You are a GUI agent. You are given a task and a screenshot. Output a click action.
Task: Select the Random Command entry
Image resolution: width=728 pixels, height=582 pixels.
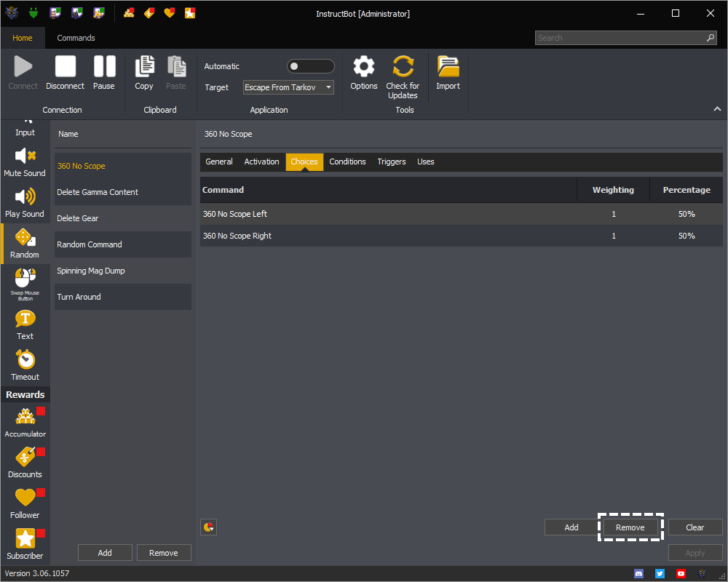click(x=123, y=244)
